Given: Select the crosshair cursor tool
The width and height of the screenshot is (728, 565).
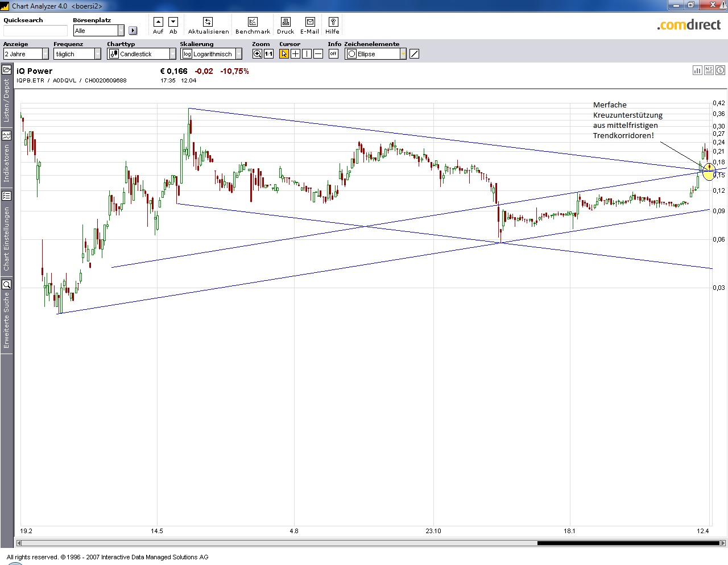Looking at the screenshot, I should coord(295,54).
